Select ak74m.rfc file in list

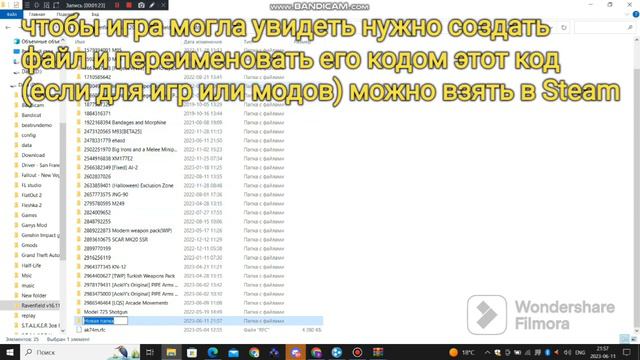95,330
